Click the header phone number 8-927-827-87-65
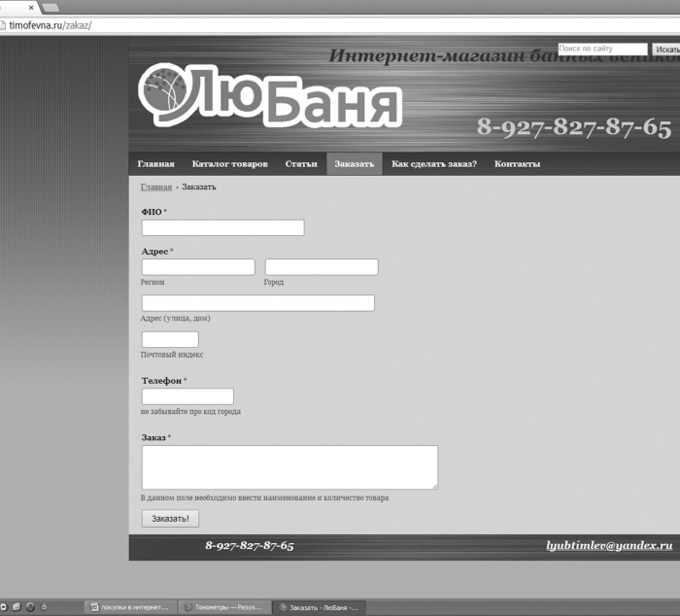 click(x=574, y=127)
